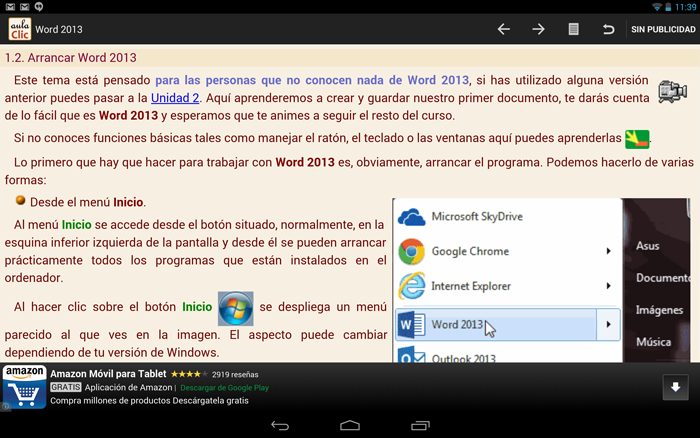Select SIN PUBLICIDAD option
The image size is (700, 438).
point(663,29)
